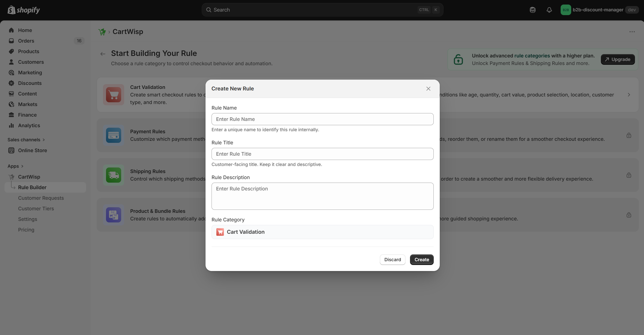Click the Products tag icon in sidebar
Screen dimensions: 644x335
(x=11, y=51)
